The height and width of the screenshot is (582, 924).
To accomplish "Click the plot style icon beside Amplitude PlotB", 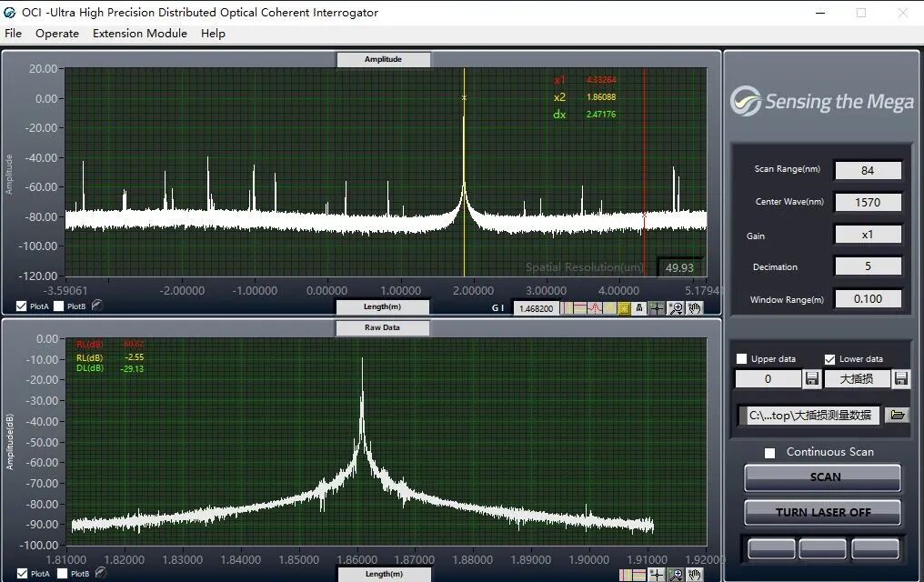I will point(97,306).
